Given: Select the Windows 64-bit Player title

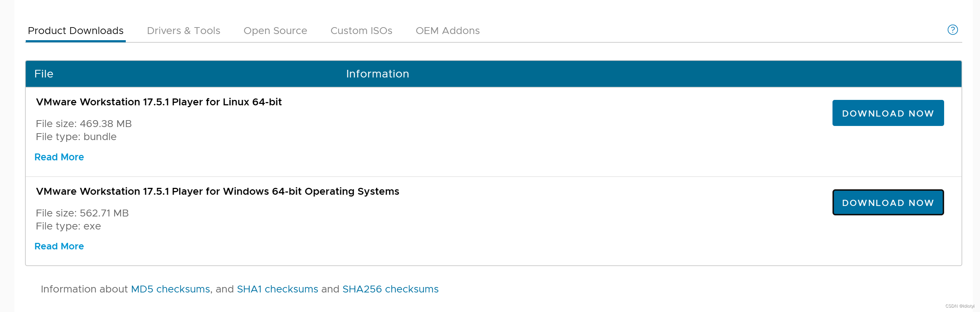Looking at the screenshot, I should 217,191.
